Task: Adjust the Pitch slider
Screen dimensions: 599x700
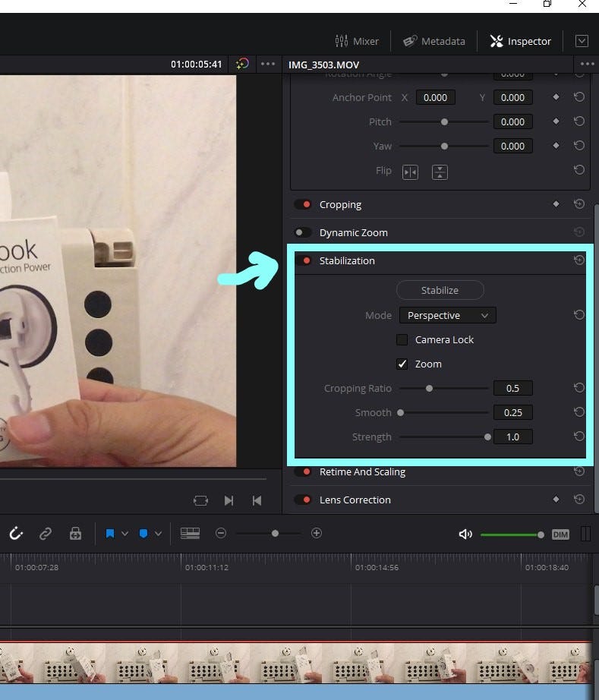Action: 444,122
